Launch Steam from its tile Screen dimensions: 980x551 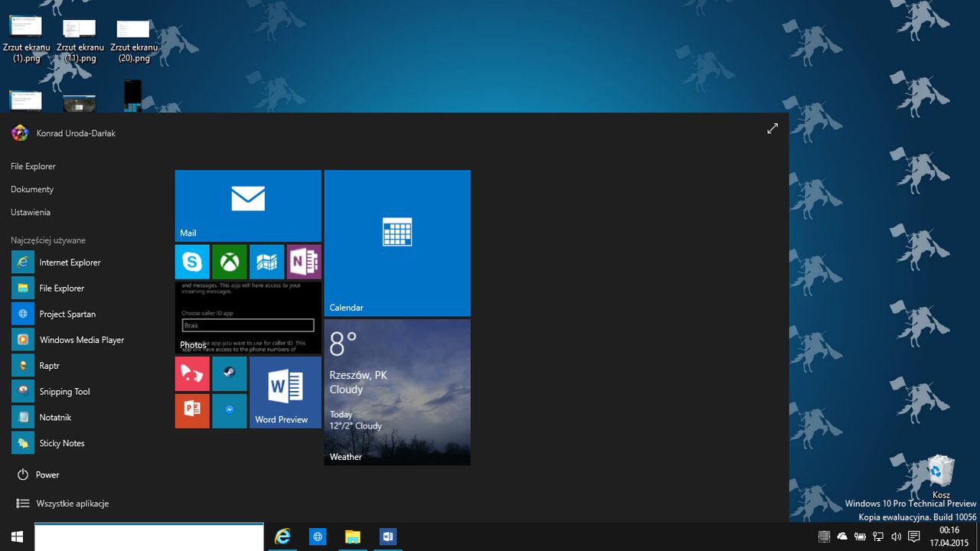(x=230, y=374)
